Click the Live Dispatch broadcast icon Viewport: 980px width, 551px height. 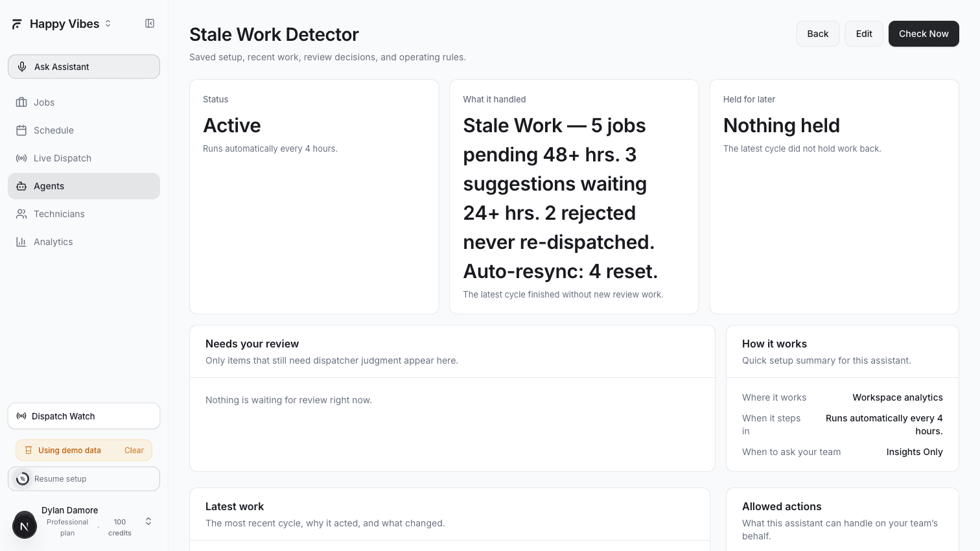click(x=21, y=158)
